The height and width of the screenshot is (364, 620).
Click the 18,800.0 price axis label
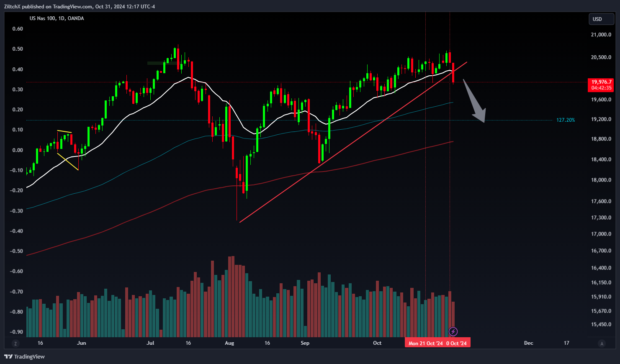click(601, 139)
